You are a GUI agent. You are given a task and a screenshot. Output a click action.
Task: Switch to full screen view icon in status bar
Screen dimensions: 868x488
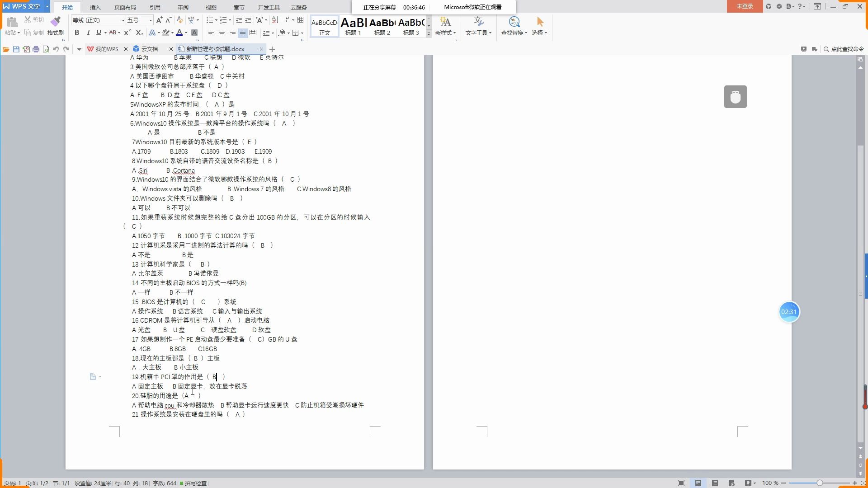point(681,483)
